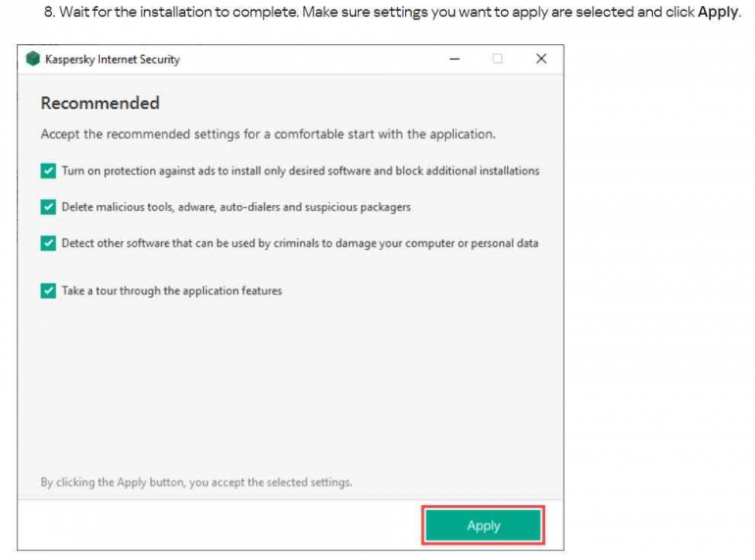Click the Recommended heading

(x=100, y=103)
